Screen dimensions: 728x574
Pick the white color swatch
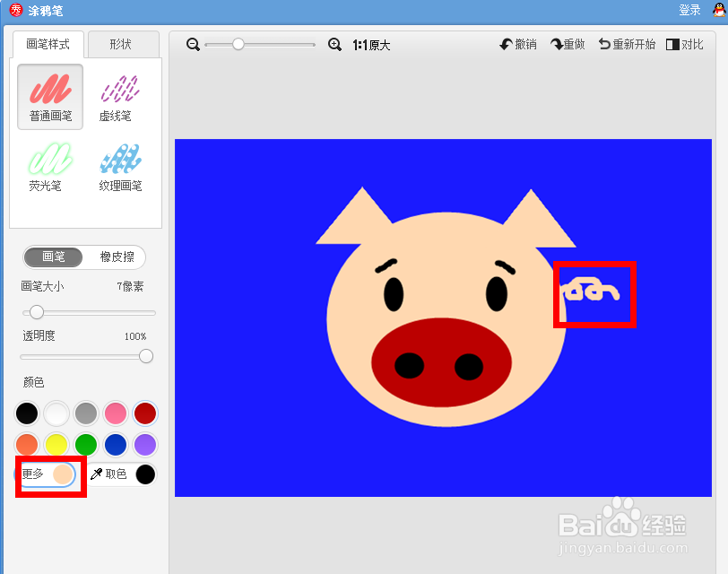(56, 413)
